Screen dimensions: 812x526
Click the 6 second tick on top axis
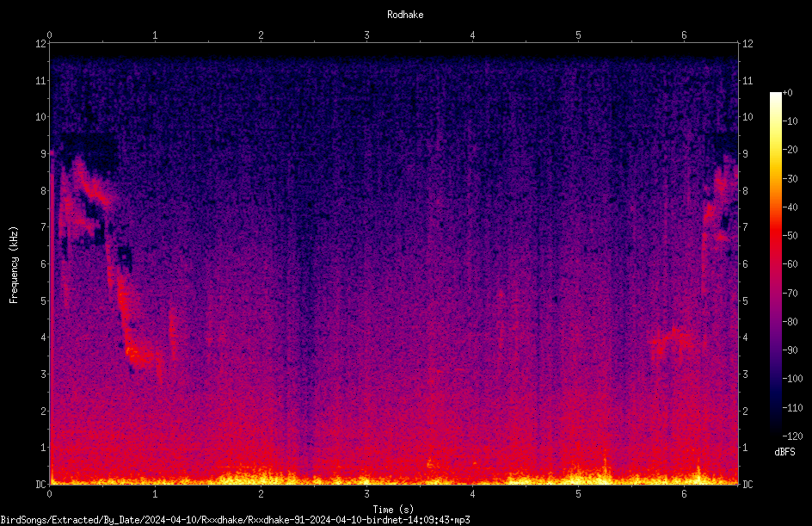(x=684, y=35)
